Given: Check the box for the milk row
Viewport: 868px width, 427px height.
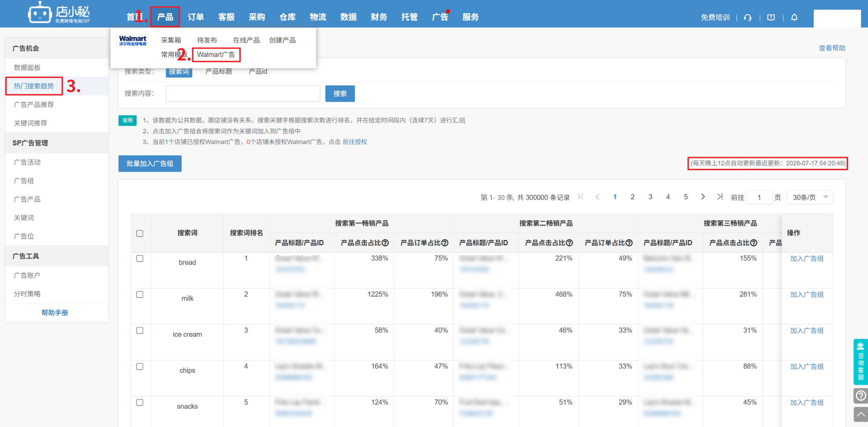Looking at the screenshot, I should pyautogui.click(x=140, y=294).
